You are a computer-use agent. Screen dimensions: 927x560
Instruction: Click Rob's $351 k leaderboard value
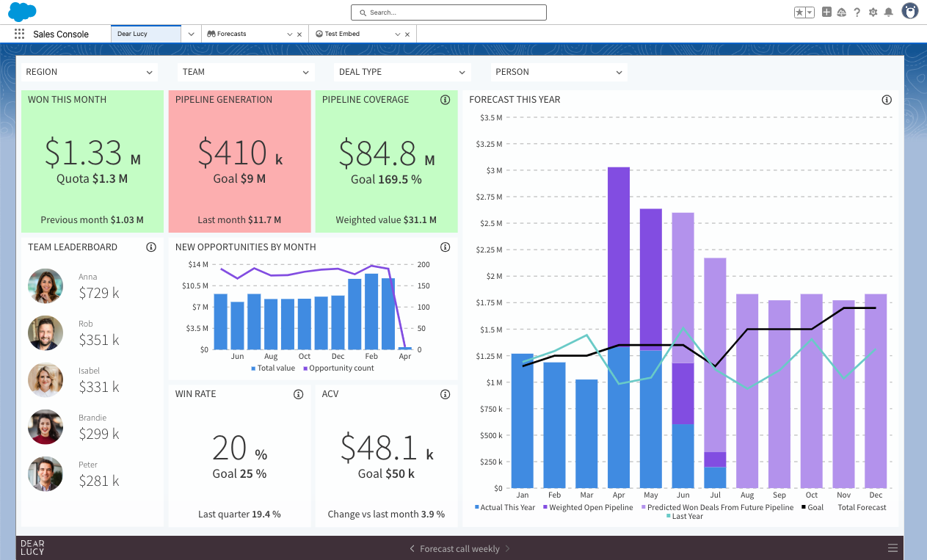point(99,340)
